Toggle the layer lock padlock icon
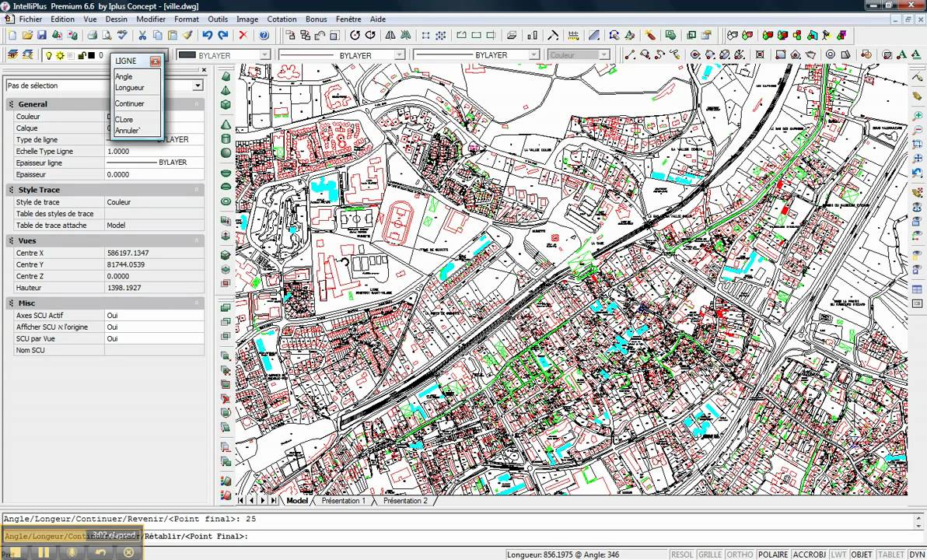Screen dimensions: 927x560 coord(82,55)
